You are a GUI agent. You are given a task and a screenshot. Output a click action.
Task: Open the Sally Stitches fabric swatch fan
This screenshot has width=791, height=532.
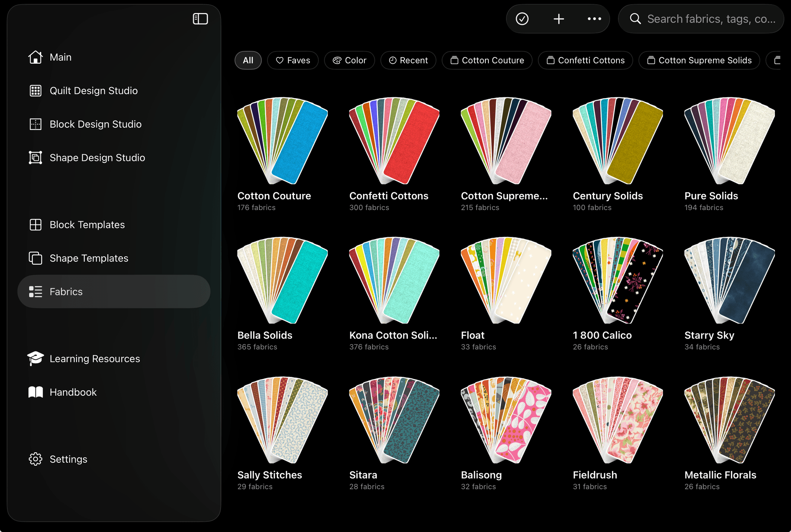(x=282, y=420)
